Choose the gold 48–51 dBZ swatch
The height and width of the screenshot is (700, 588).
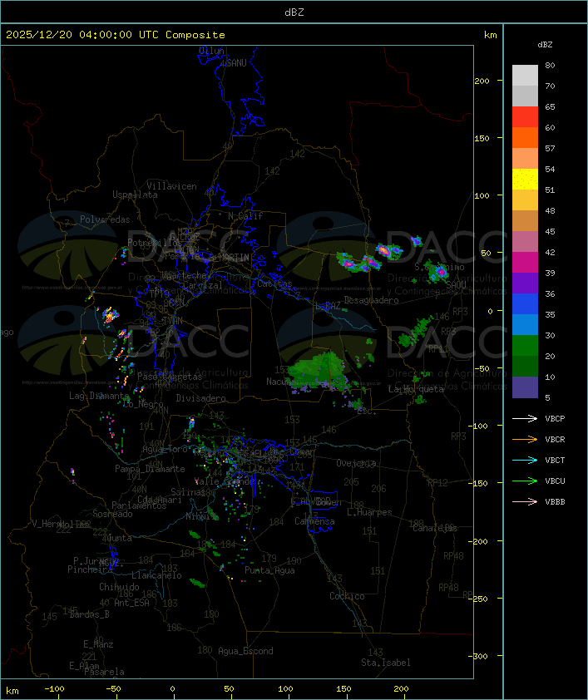[x=525, y=200]
